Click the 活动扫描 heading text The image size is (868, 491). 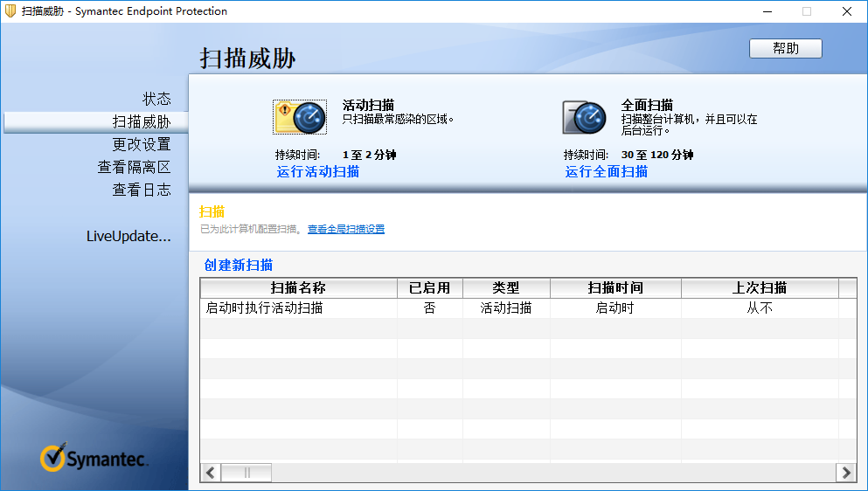click(368, 105)
